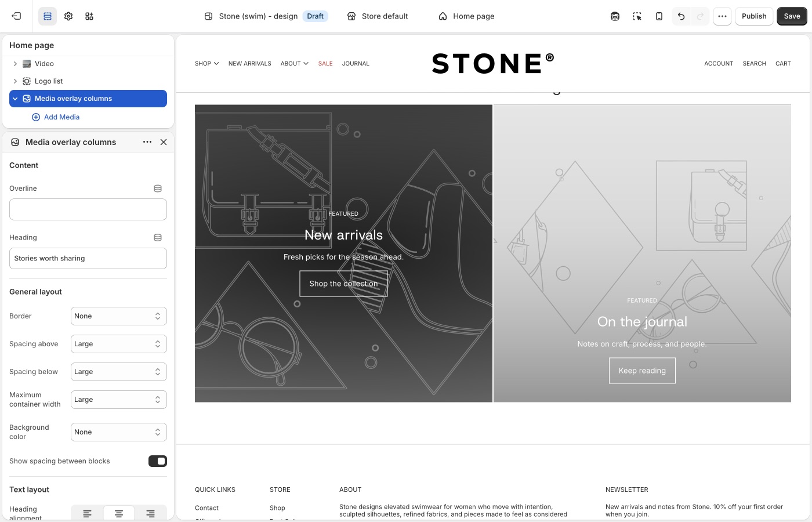
Task: Open the Home page template selector
Action: [x=467, y=16]
